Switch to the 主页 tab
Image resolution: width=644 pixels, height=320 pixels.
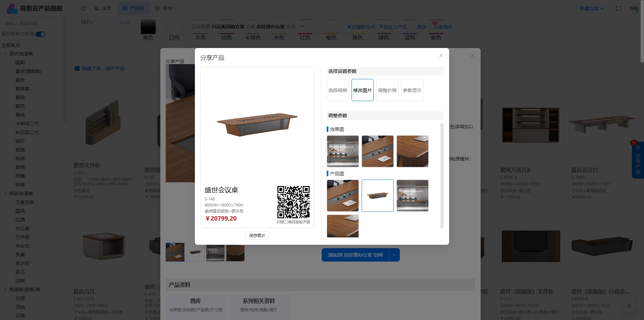(x=103, y=8)
